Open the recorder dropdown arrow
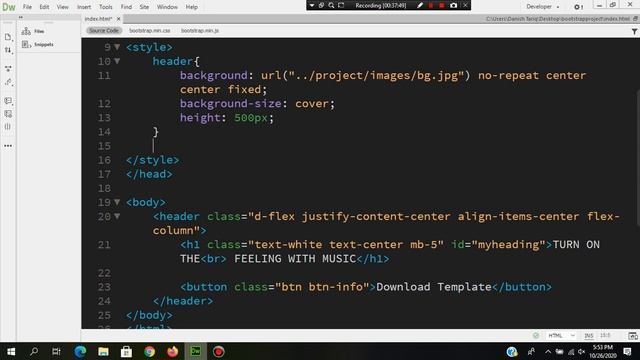 (312, 5)
